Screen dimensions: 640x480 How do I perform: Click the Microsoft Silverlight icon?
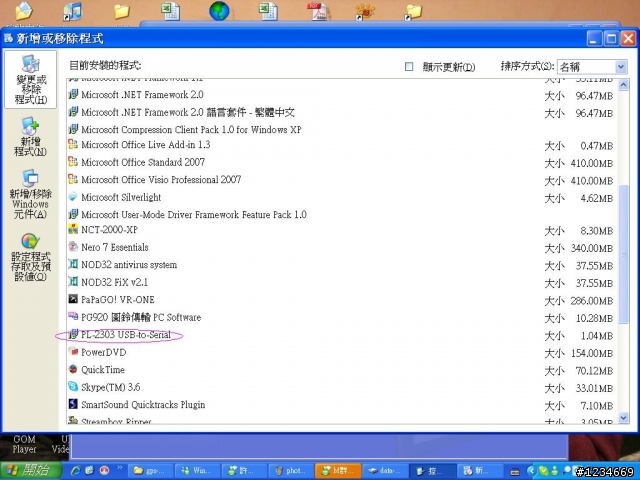click(73, 197)
